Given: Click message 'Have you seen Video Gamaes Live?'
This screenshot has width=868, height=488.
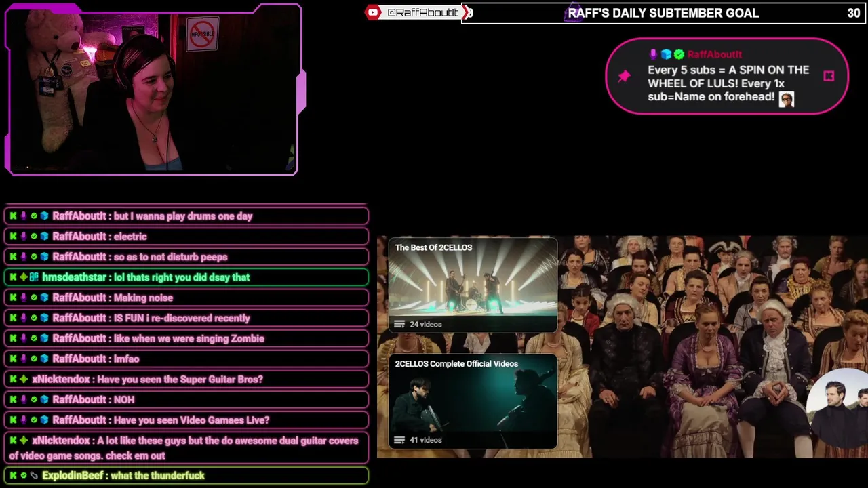Looking at the screenshot, I should pos(191,420).
